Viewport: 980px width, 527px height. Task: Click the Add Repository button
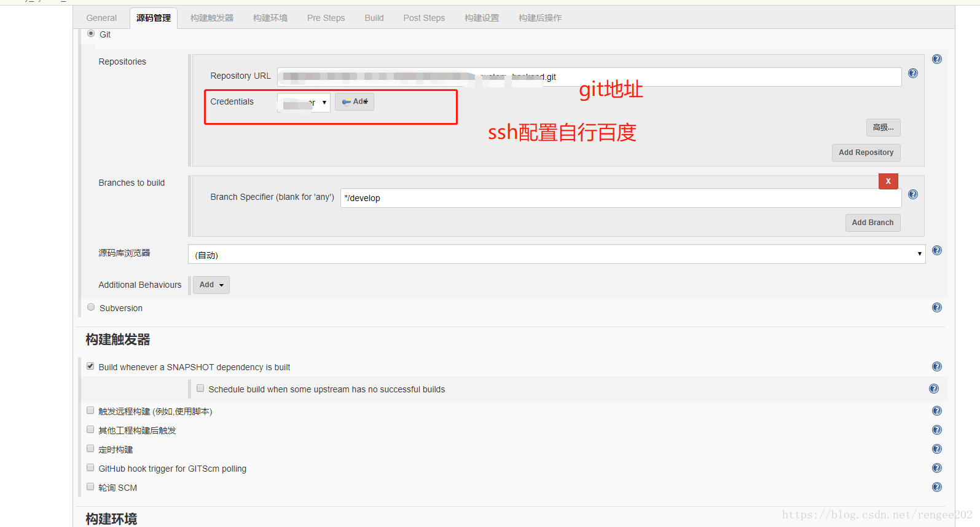866,153
